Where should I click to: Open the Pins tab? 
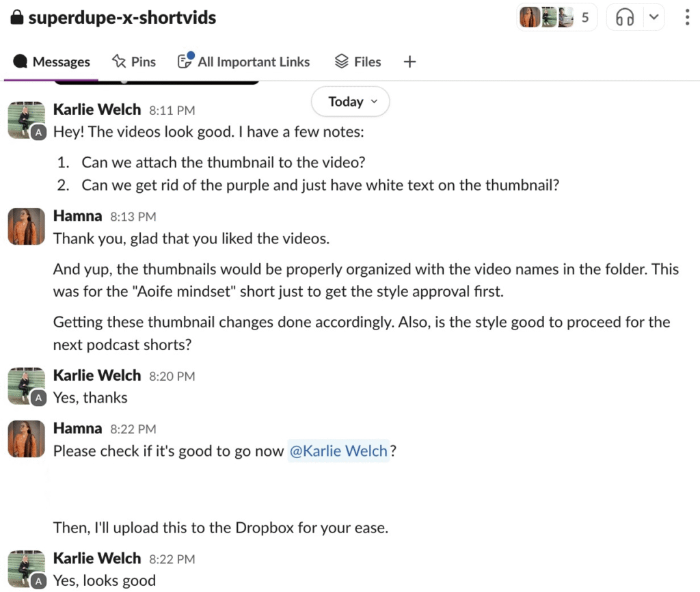134,62
